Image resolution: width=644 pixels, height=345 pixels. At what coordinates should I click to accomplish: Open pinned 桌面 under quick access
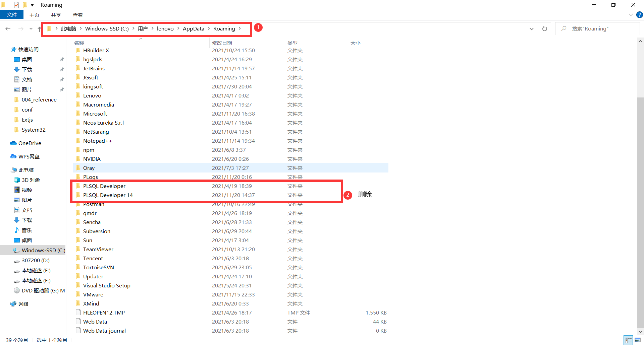click(23, 60)
